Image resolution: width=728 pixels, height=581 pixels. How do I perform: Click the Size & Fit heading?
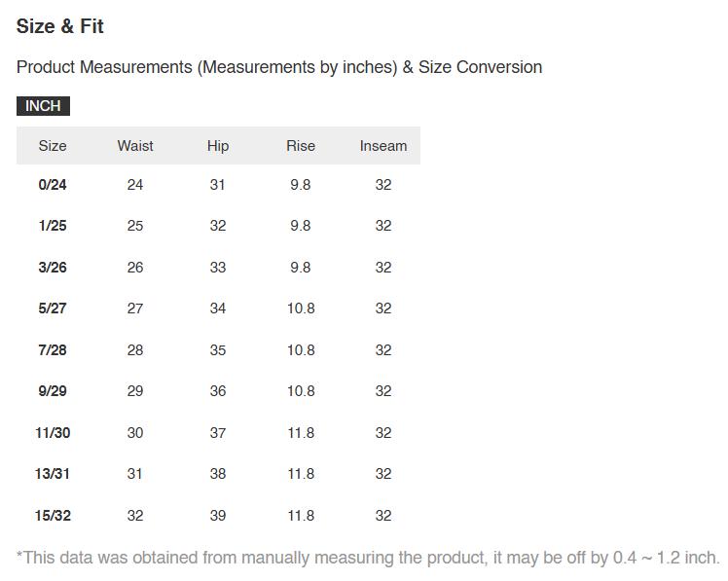(60, 26)
